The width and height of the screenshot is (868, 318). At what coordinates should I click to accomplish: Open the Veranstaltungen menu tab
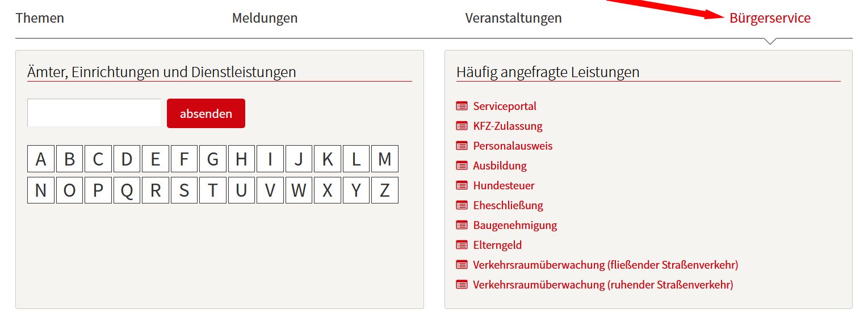[x=513, y=18]
